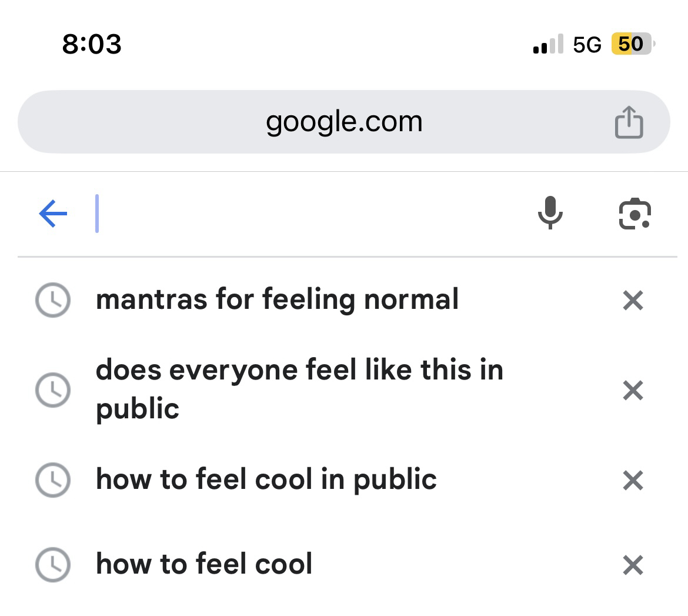Viewport: 688px width, 616px height.
Task: Tap the share icon in the address bar
Action: click(629, 122)
